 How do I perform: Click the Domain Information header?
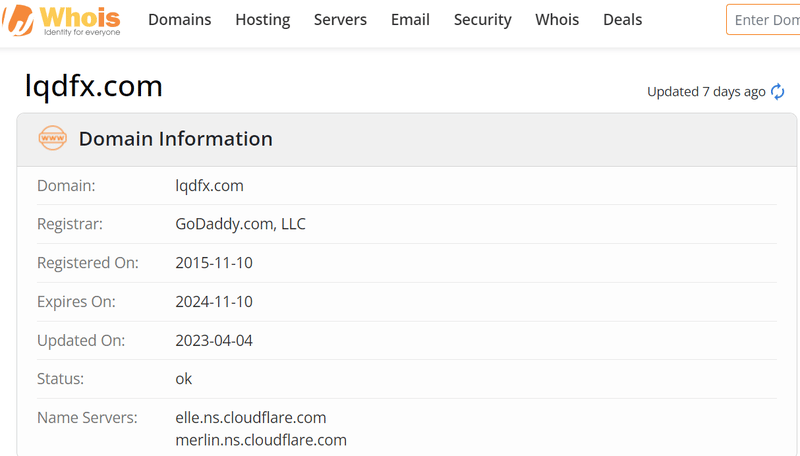coord(176,139)
